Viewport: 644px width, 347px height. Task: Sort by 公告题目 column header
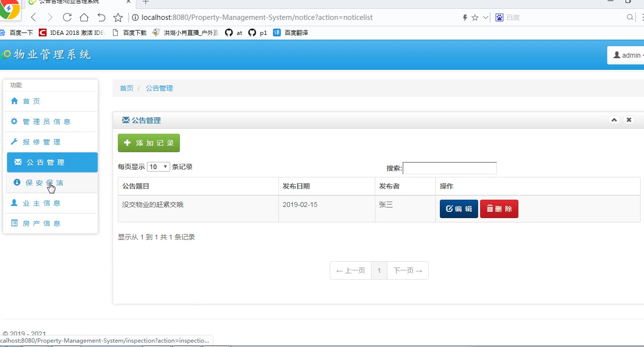[198, 186]
